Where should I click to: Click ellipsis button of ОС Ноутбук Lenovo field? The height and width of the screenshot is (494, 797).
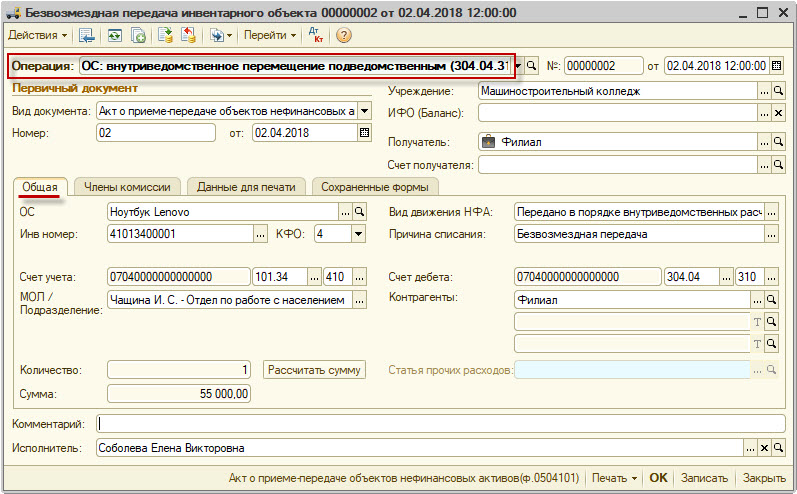point(345,212)
